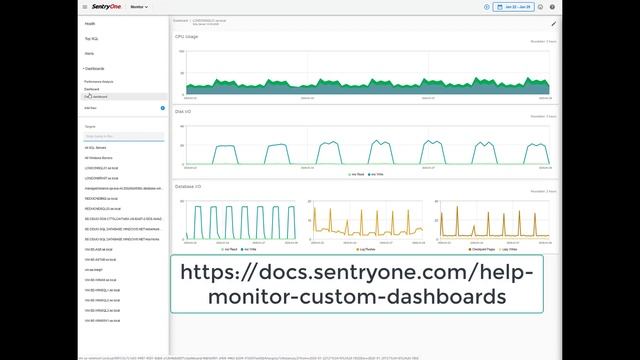Click the CPU Usage chart title
Screen dimensions: 640x360
point(187,37)
